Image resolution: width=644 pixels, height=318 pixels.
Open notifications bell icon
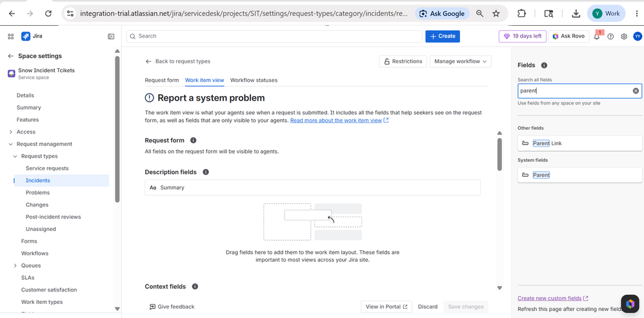[x=597, y=37]
